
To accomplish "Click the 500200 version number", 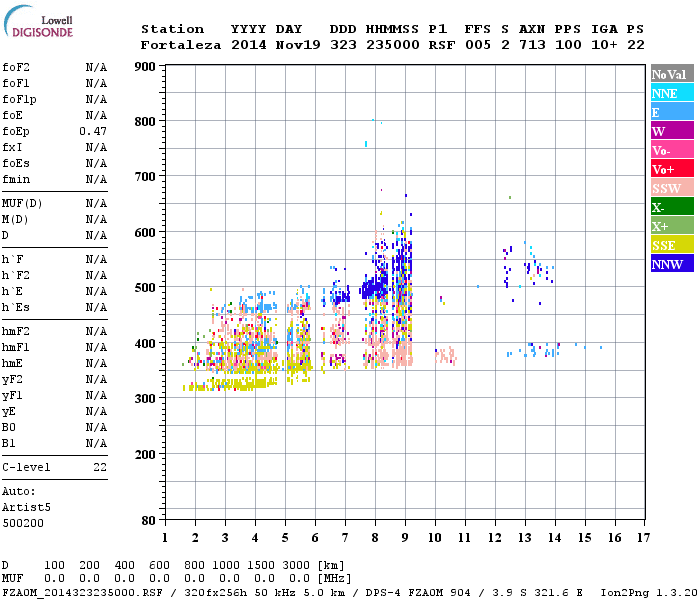I will 23,523.
